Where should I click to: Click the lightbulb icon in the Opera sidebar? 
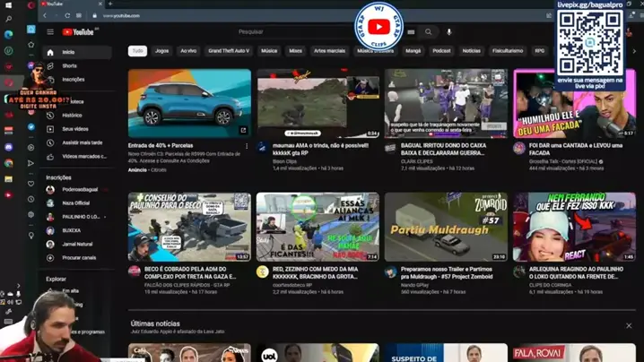[x=30, y=235]
